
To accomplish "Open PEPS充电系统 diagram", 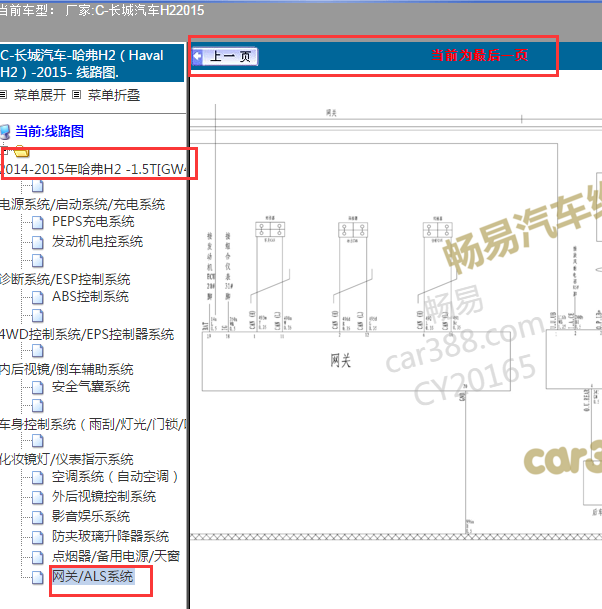I will [93, 222].
